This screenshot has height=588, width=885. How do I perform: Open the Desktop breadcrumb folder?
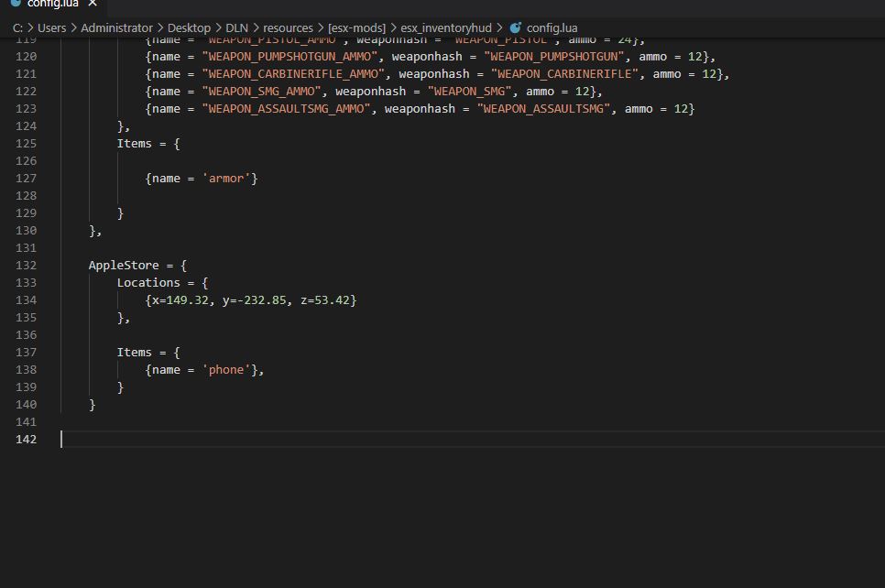pos(189,27)
